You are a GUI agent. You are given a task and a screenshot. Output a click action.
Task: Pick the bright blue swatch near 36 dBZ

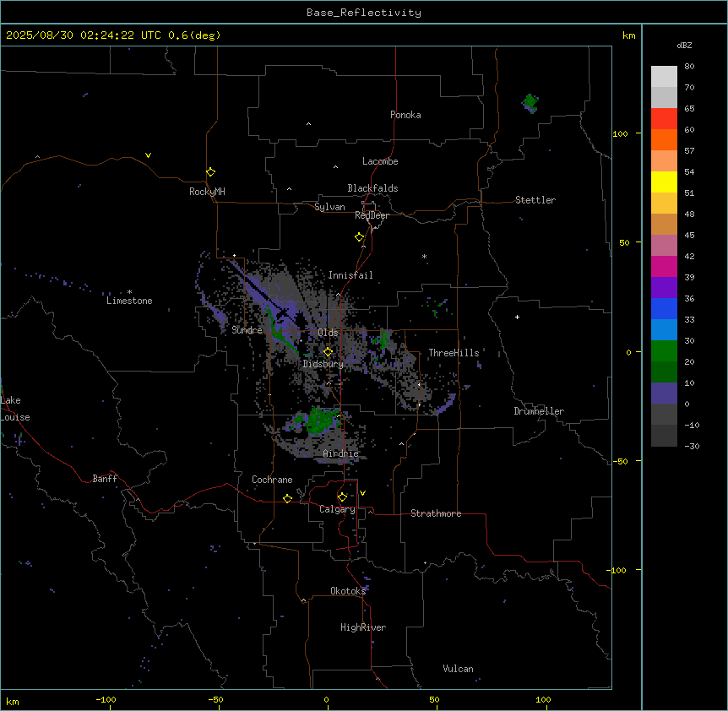[x=664, y=308]
